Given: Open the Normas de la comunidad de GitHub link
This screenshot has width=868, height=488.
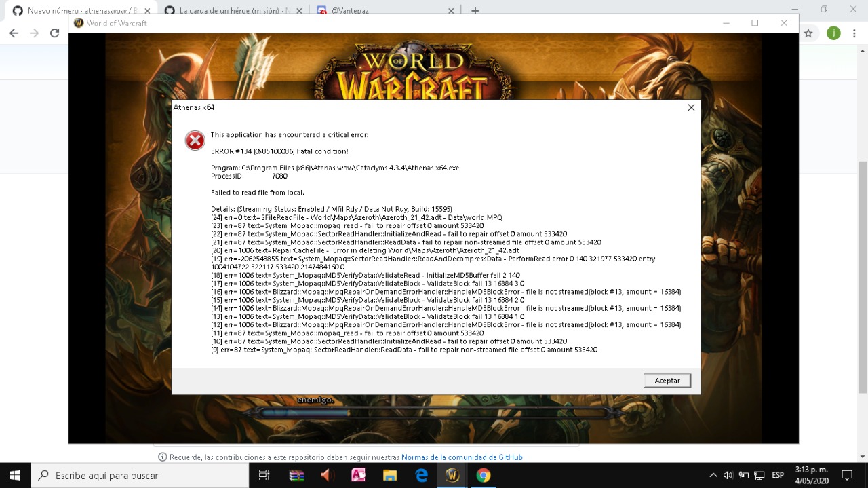Looking at the screenshot, I should point(462,457).
